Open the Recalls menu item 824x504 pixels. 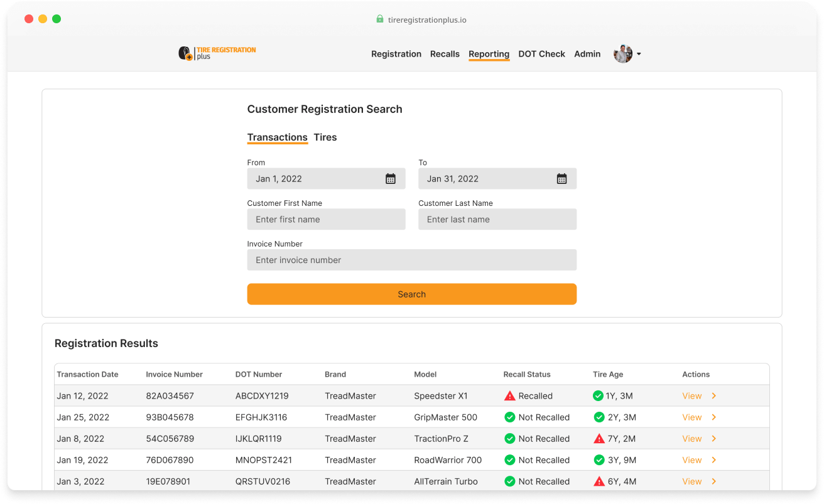[x=445, y=54]
